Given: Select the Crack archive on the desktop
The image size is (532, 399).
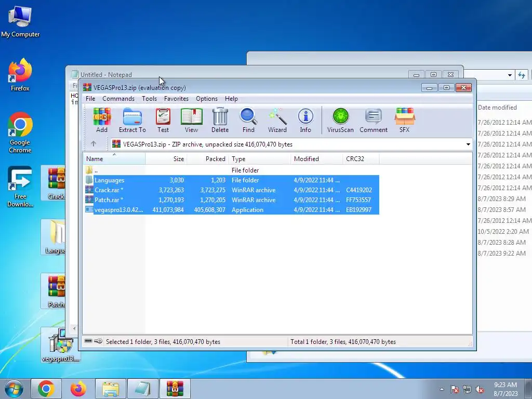Looking at the screenshot, I should pos(54,183).
